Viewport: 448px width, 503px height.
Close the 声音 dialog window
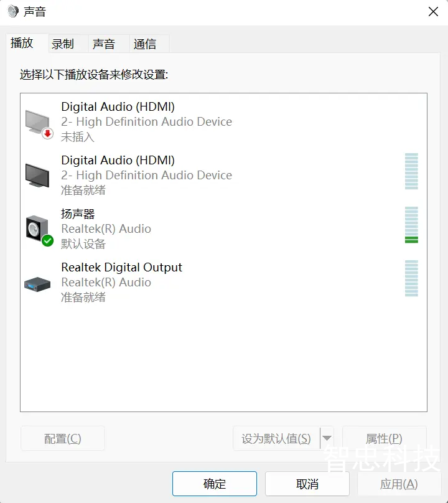coord(433,12)
